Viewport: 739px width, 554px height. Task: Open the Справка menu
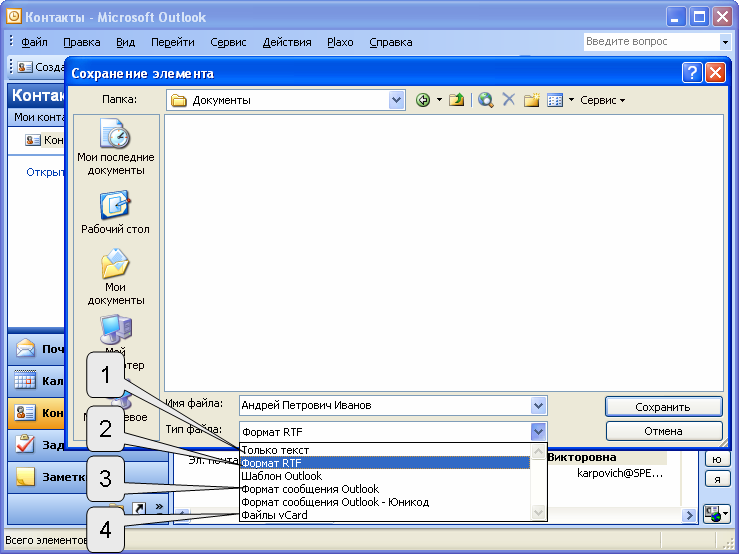click(391, 42)
